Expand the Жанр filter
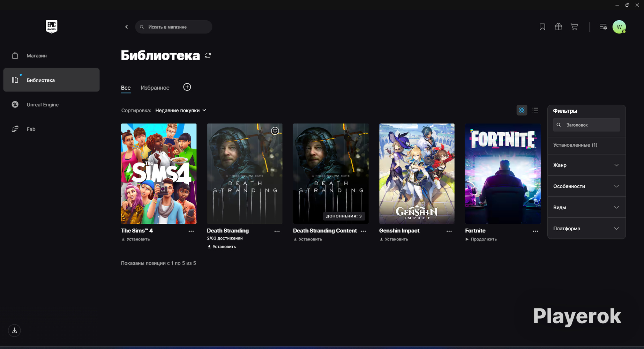The image size is (644, 349). pyautogui.click(x=586, y=165)
